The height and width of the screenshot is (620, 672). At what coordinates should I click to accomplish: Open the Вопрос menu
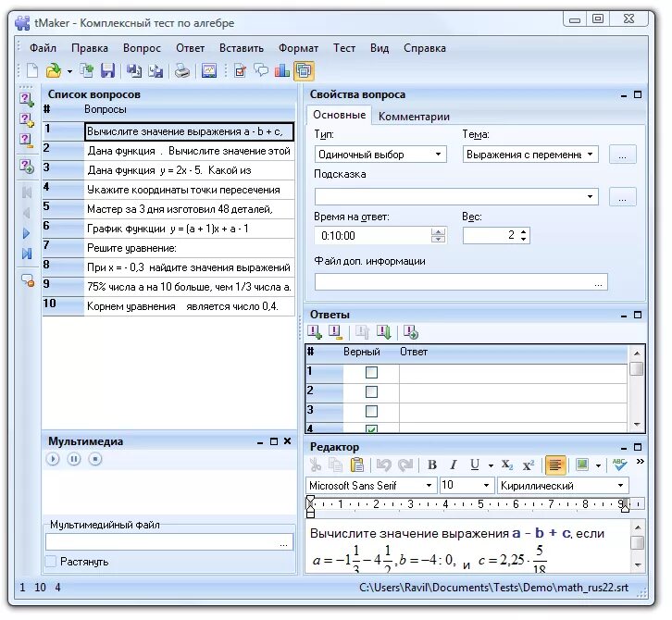coord(142,48)
